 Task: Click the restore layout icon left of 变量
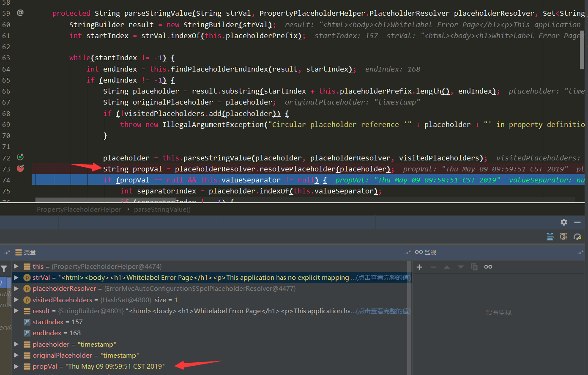(7, 252)
